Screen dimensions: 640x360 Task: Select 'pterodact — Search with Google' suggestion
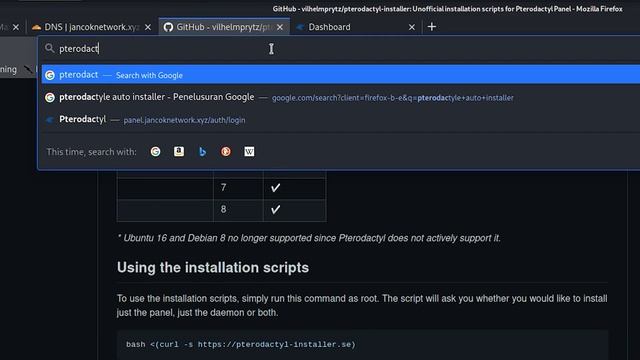click(340, 75)
